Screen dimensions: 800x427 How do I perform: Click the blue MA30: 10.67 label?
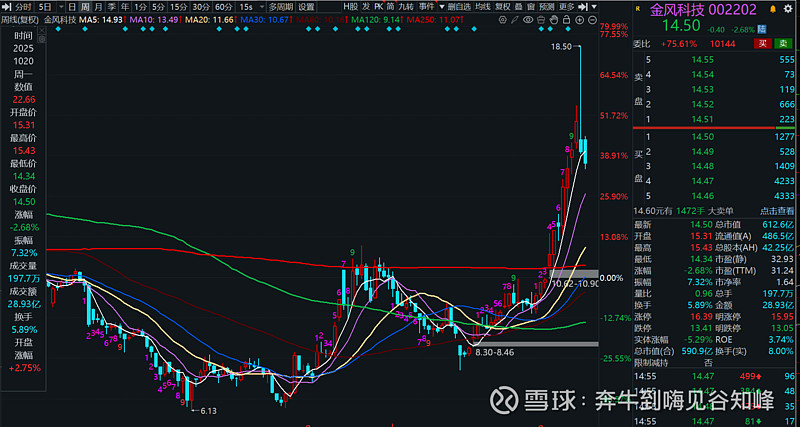tap(264, 19)
